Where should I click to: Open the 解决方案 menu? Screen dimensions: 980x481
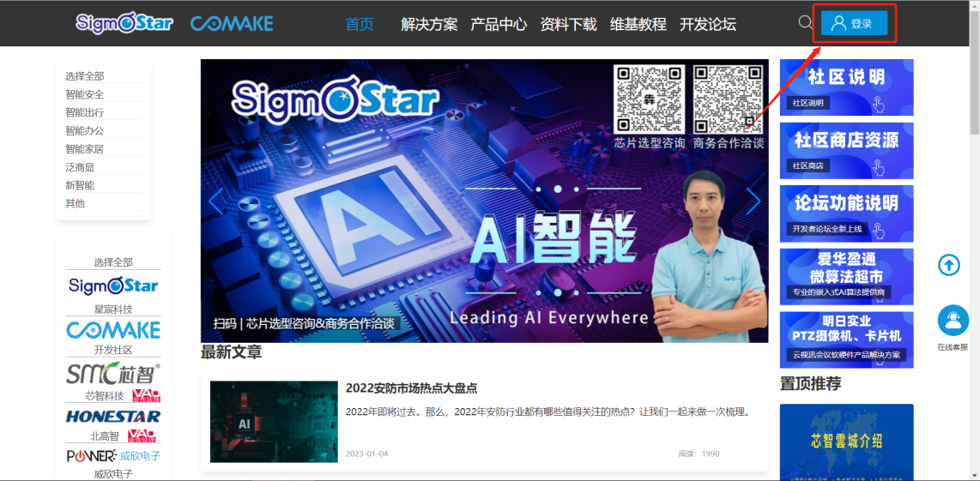[429, 24]
